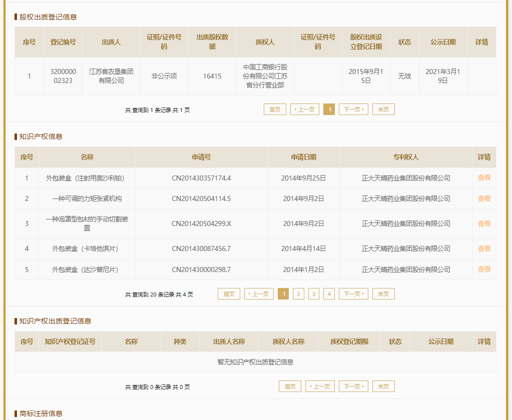This screenshot has width=512, height=420.
Task: Open 查看 for 一种可调的力矩张紧机构
Action: 484,198
